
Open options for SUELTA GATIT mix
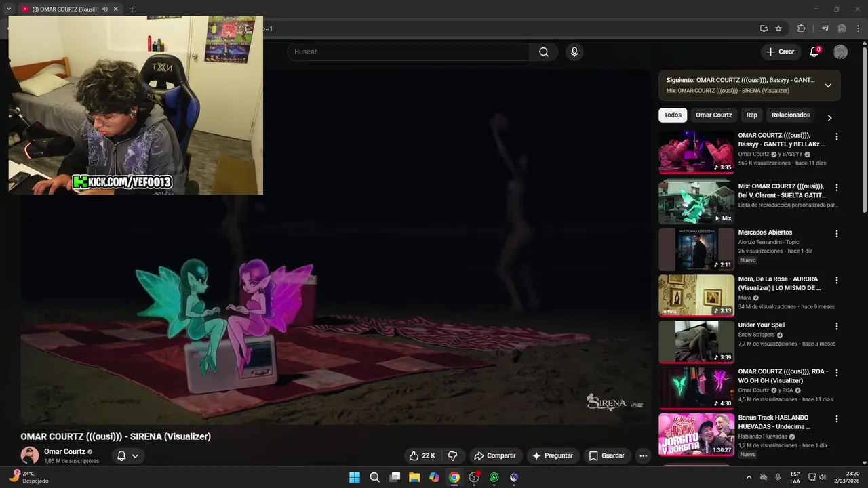[836, 187]
